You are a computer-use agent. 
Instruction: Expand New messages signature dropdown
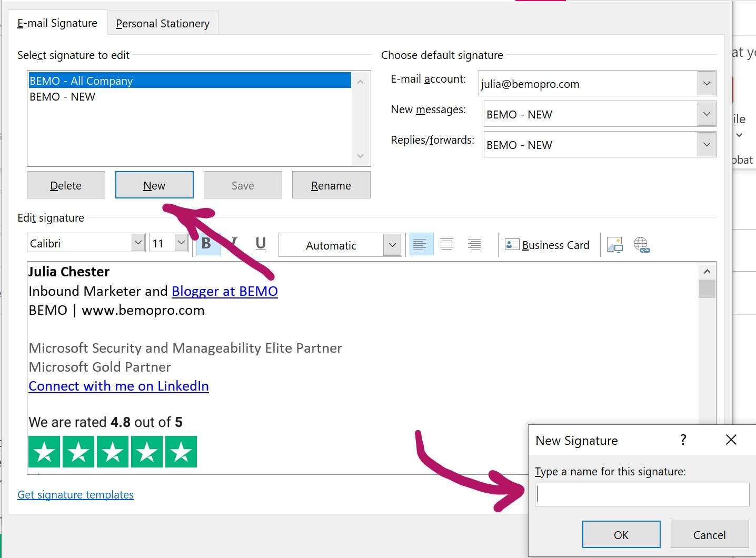tap(707, 114)
